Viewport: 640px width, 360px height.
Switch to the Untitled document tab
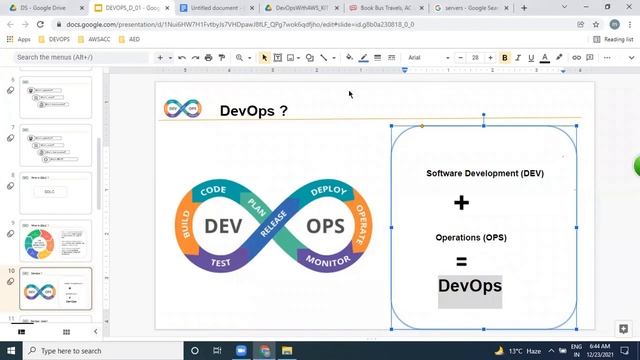pyautogui.click(x=217, y=8)
